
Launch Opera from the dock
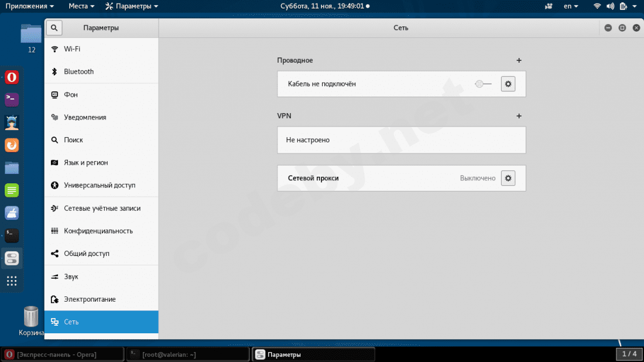(x=12, y=77)
